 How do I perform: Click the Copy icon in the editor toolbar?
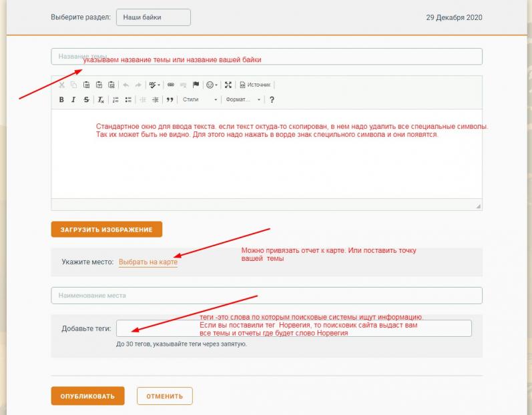pos(73,85)
